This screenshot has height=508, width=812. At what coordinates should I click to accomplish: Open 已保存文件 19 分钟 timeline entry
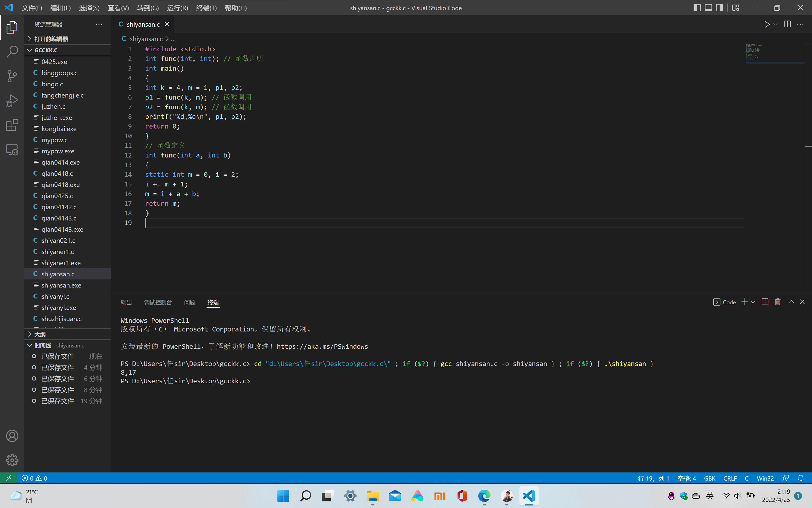tap(67, 401)
